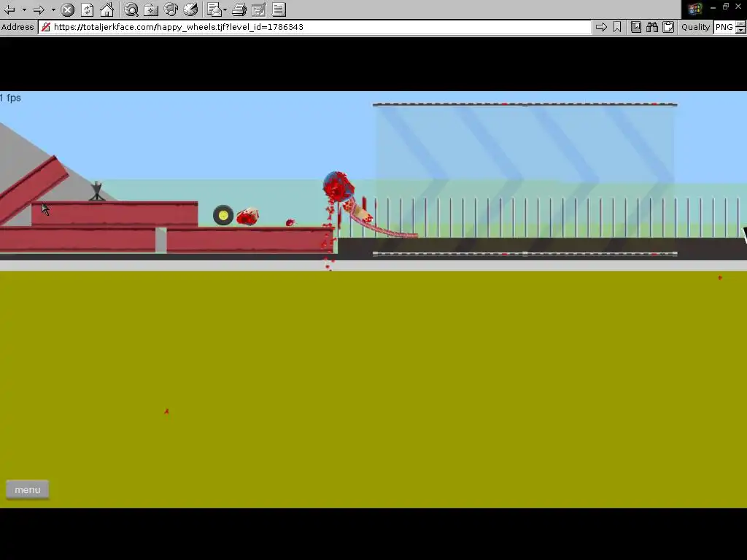Click the PNG quality field

click(724, 27)
